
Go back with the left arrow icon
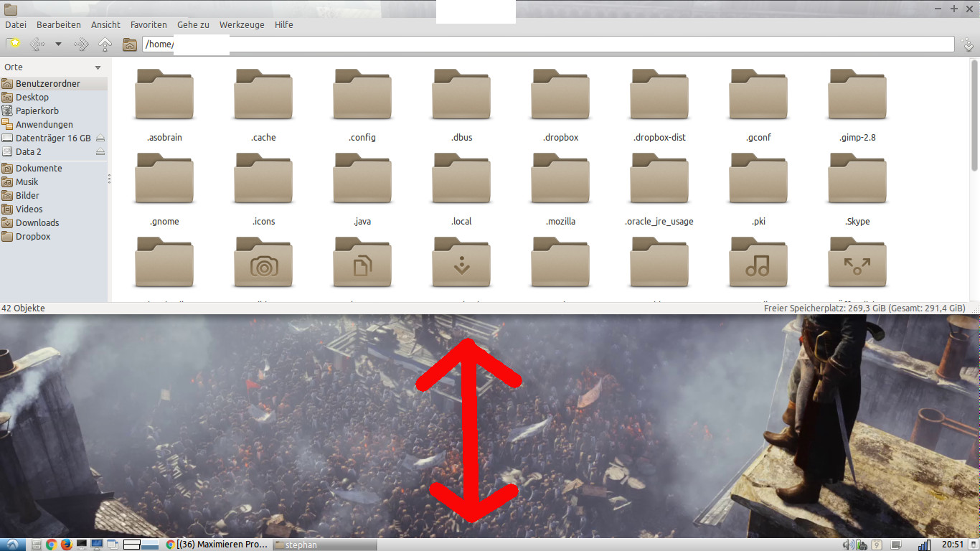pos(37,44)
